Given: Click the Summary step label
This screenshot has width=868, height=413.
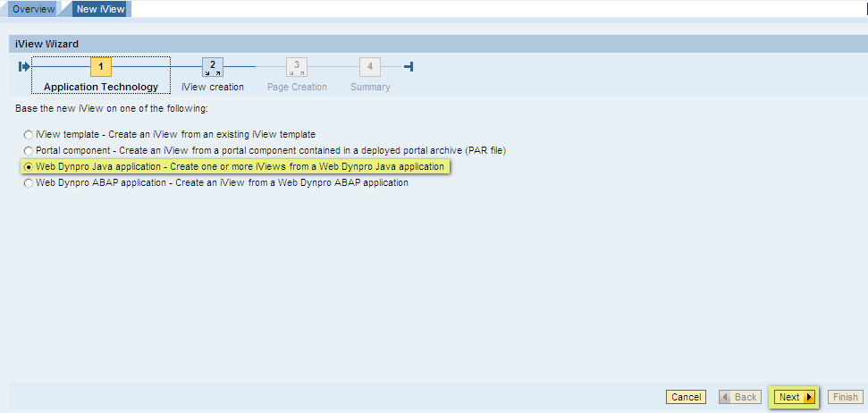Looking at the screenshot, I should click(370, 87).
